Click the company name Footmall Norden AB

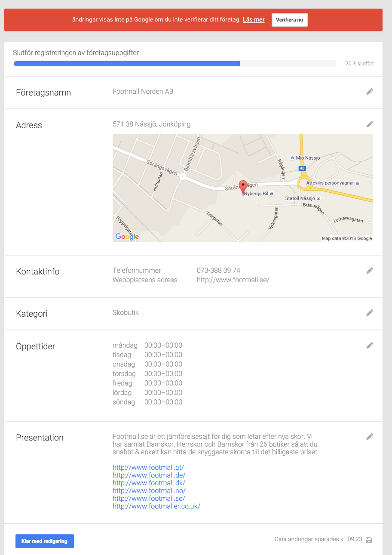point(143,91)
